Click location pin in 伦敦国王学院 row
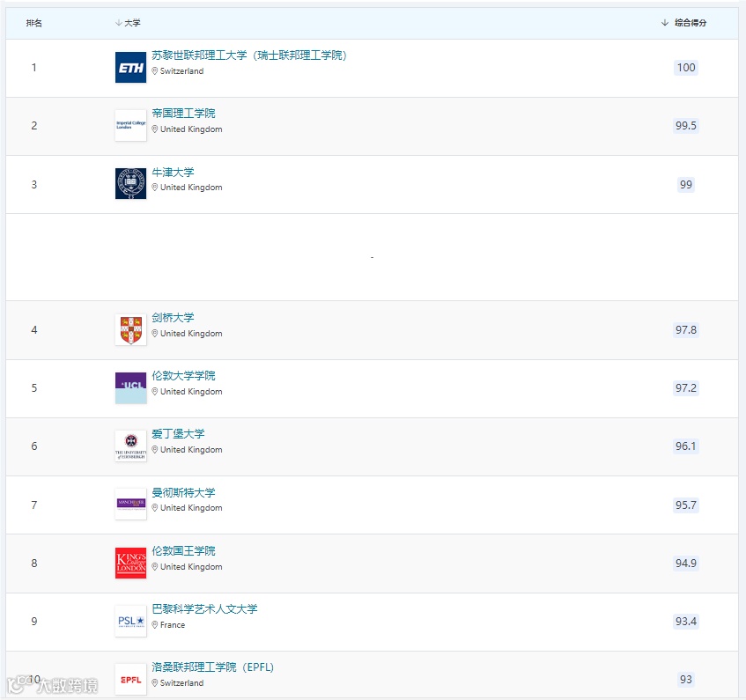Viewport: 746px width, 700px height. click(x=155, y=567)
